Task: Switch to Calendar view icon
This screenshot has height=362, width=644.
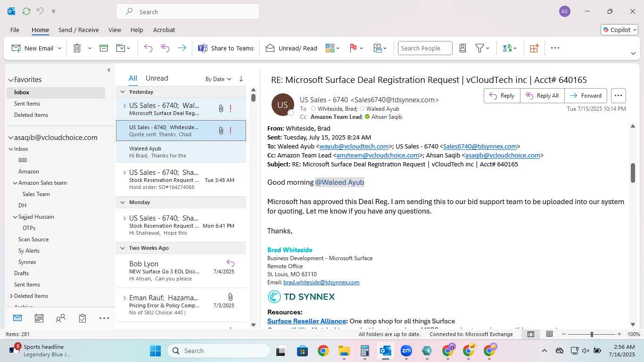Action: pos(39,319)
